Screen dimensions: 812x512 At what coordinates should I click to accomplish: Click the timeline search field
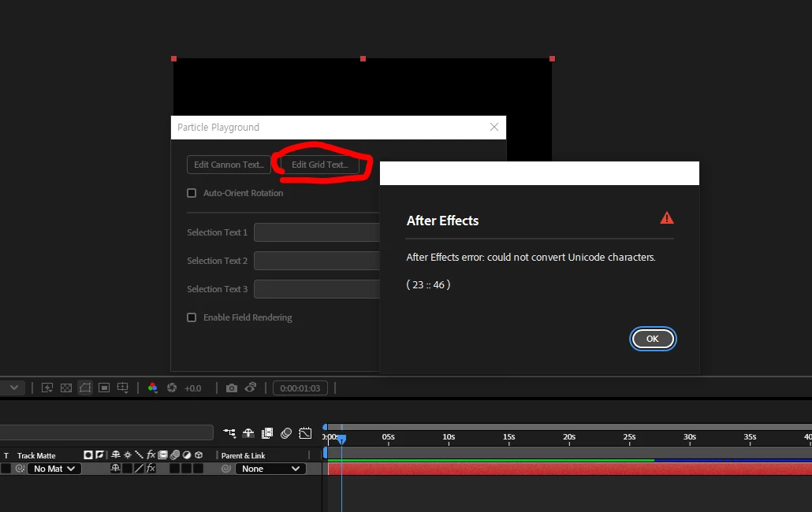[106, 432]
